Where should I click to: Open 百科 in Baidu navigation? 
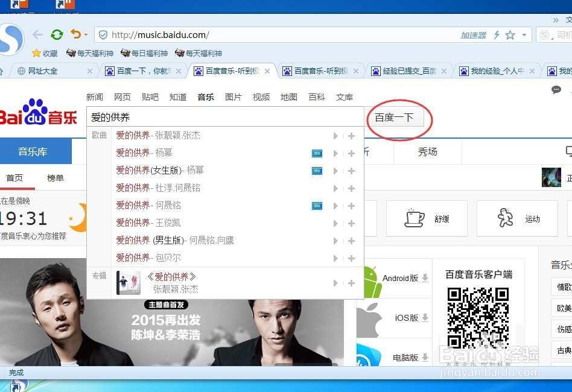click(x=317, y=97)
